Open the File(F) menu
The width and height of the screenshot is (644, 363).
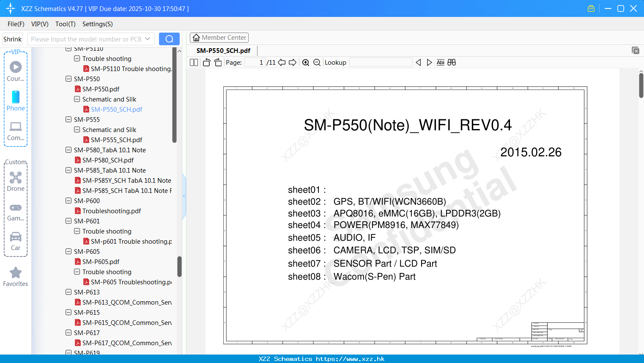pos(16,24)
